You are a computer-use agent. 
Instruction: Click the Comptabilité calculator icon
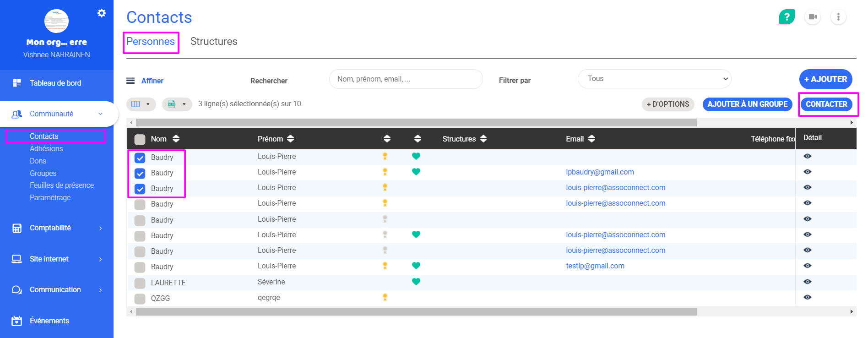17,228
